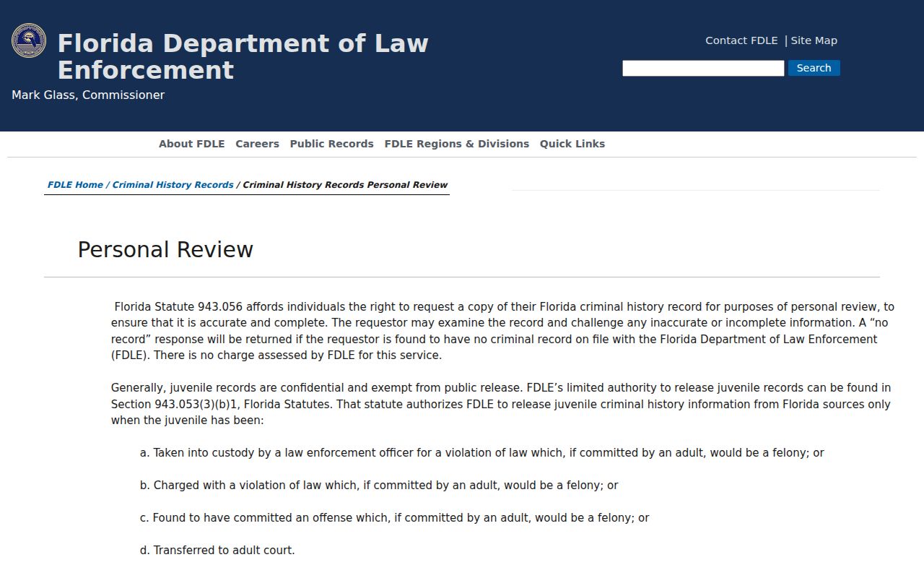Open the Quick Links menu
Screen dimensions: 924x578
(x=572, y=144)
